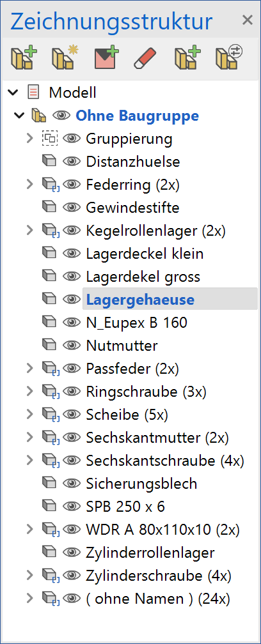Close the Zeichnungsstruktur panel

point(247,20)
